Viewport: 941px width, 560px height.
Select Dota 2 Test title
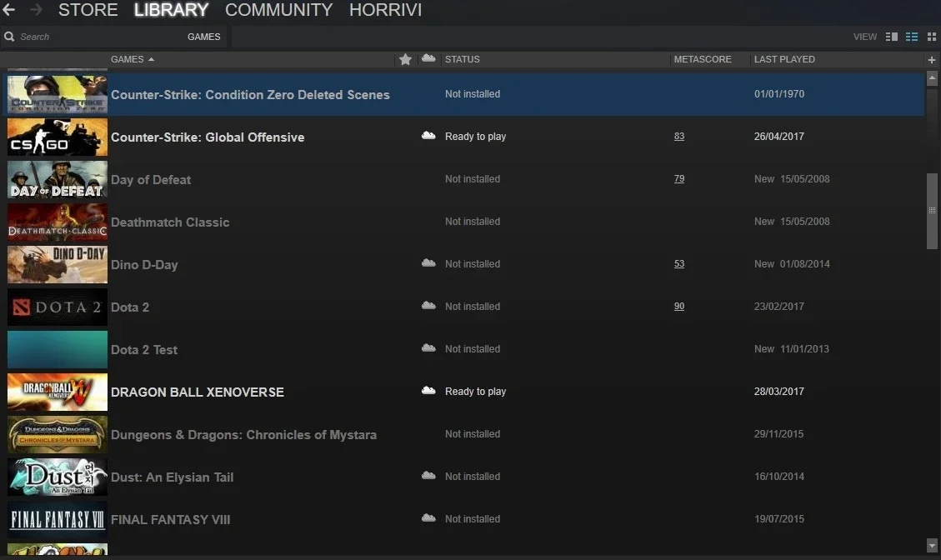(x=144, y=350)
